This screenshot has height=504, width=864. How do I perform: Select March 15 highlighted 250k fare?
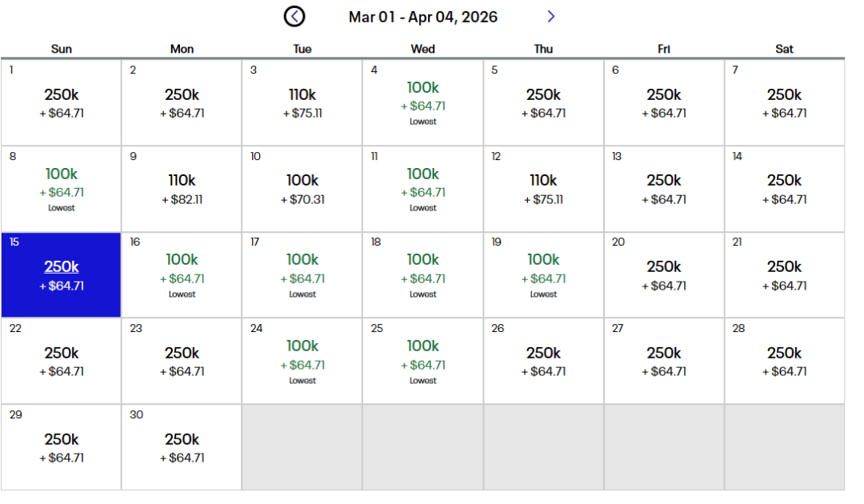point(62,274)
